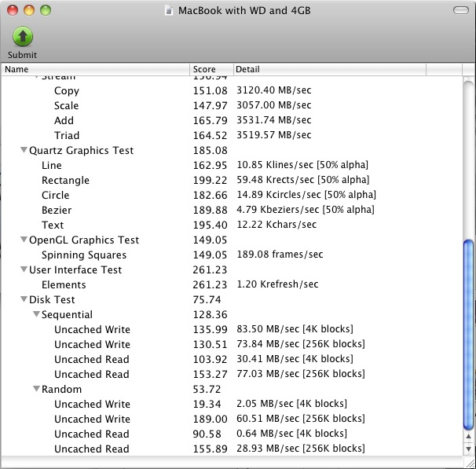
Task: Click the document proxy icon in title bar
Action: [x=169, y=11]
